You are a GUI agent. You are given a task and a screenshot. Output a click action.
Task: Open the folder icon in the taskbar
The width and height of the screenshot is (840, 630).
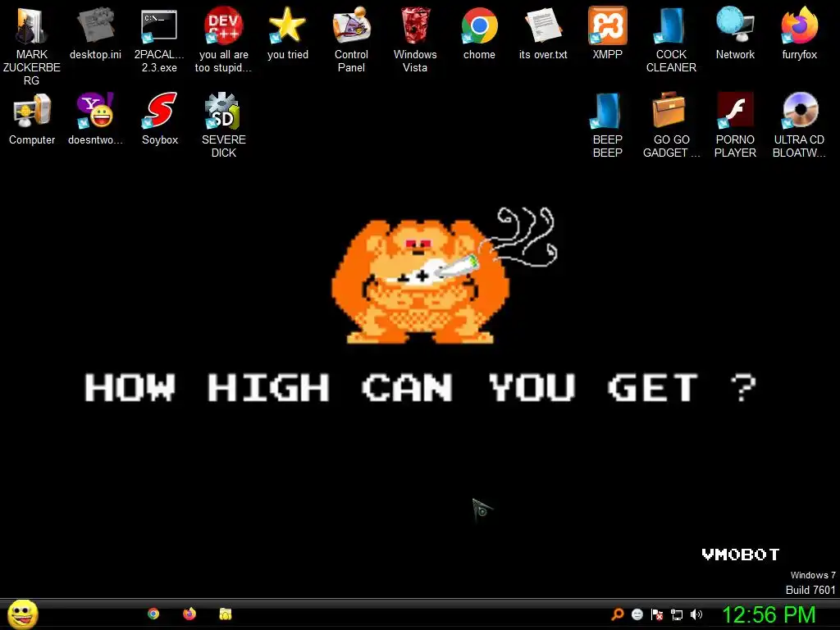click(225, 614)
